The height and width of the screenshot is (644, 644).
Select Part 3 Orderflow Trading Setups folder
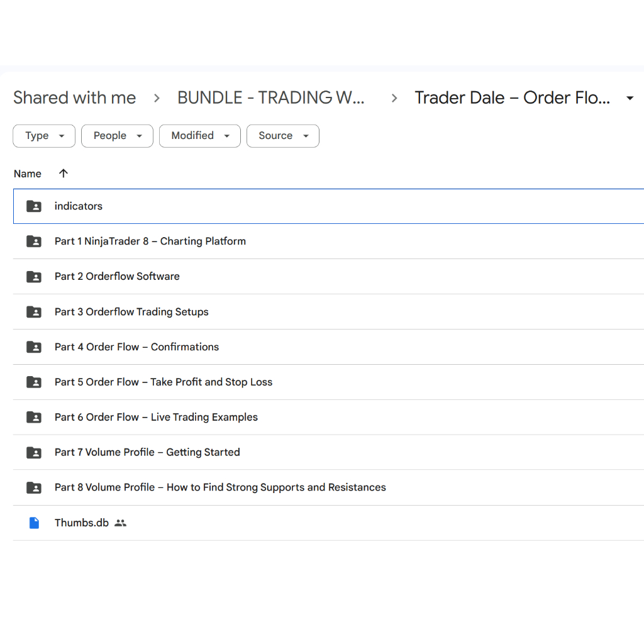328,312
